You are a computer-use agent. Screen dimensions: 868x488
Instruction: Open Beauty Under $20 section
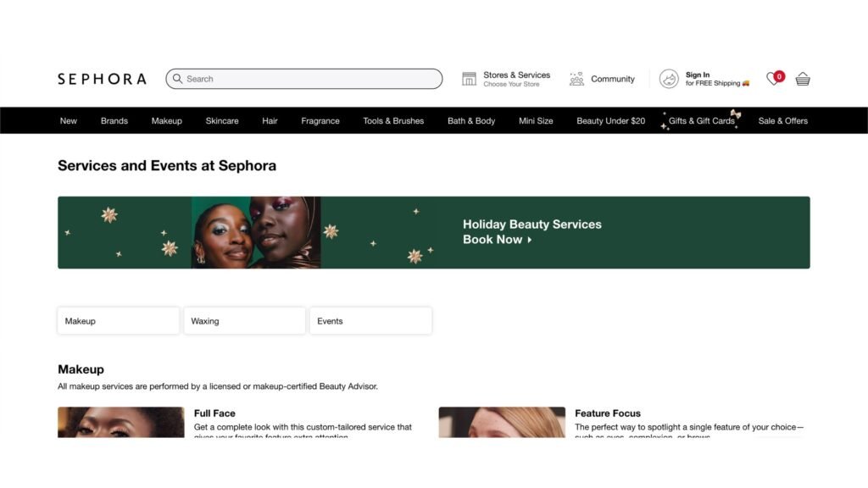[x=610, y=120]
